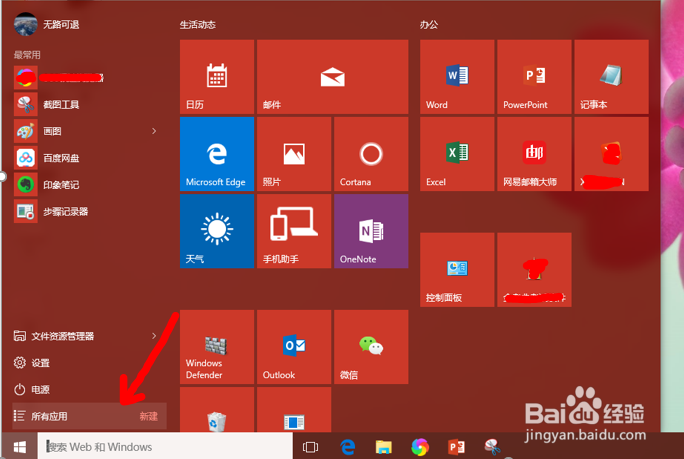Launch the PowerPoint tile
Image resolution: width=684 pixels, height=459 pixels.
pyautogui.click(x=534, y=77)
